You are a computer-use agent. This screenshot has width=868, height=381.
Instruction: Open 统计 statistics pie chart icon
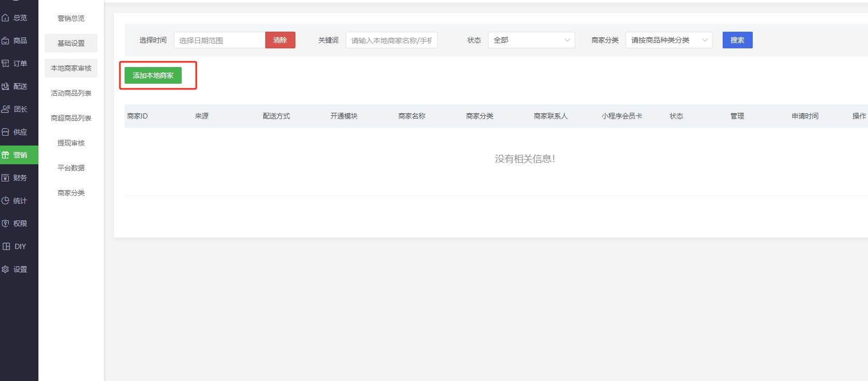pyautogui.click(x=6, y=201)
